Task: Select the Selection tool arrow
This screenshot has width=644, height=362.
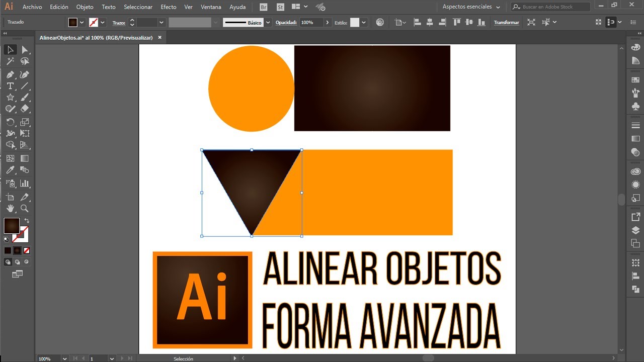Action: click(10, 49)
